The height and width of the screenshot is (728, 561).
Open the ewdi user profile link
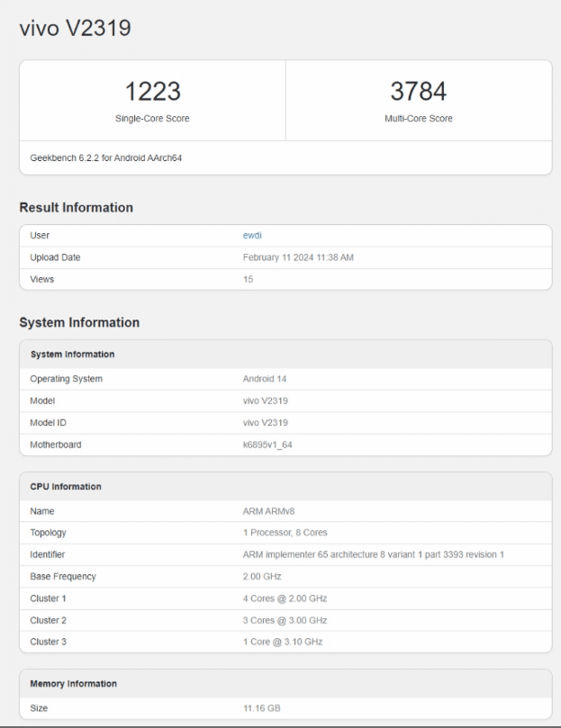(x=255, y=234)
